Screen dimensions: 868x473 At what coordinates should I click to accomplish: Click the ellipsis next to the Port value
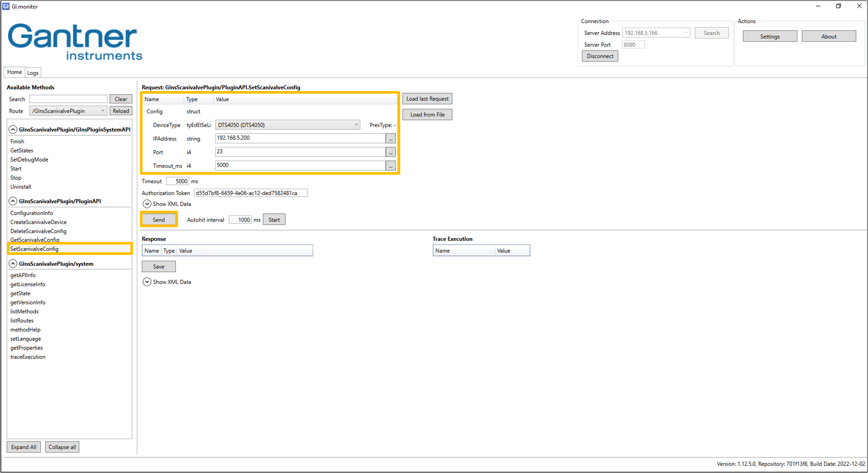(x=390, y=152)
